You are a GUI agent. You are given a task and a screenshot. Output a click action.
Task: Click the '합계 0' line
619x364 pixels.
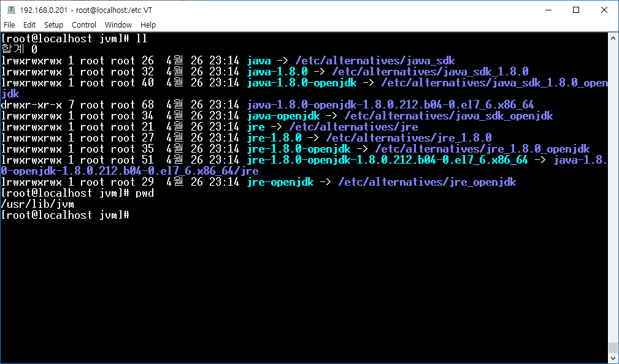click(x=20, y=49)
